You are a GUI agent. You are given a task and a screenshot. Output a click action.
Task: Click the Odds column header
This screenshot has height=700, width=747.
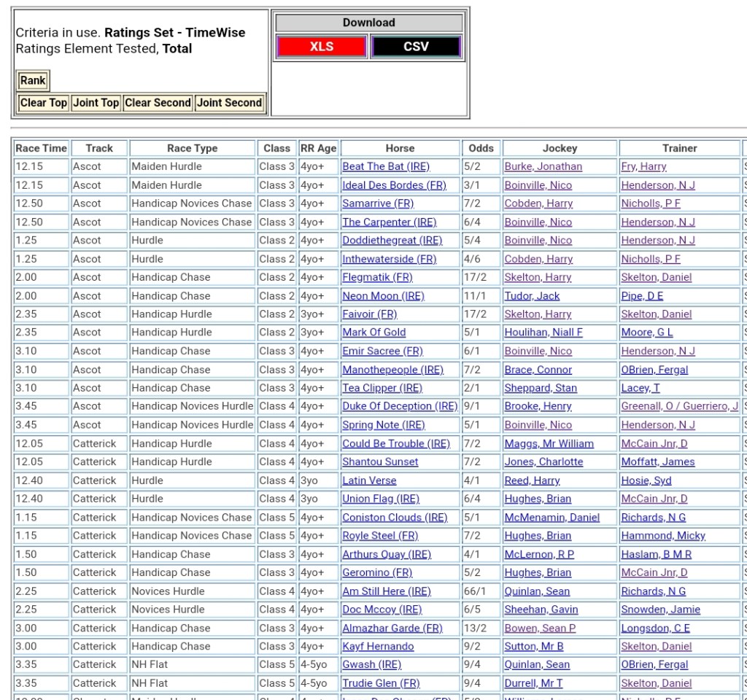481,148
